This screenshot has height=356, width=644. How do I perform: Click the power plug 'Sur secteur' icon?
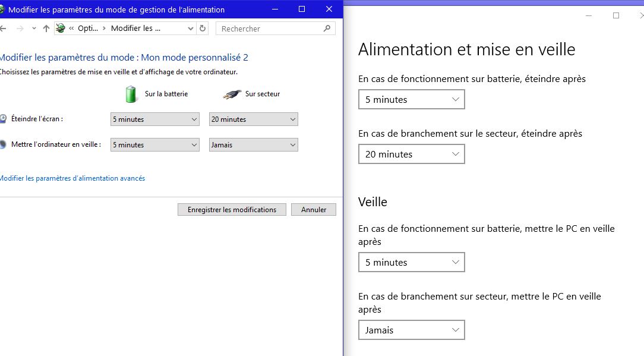[x=232, y=94]
